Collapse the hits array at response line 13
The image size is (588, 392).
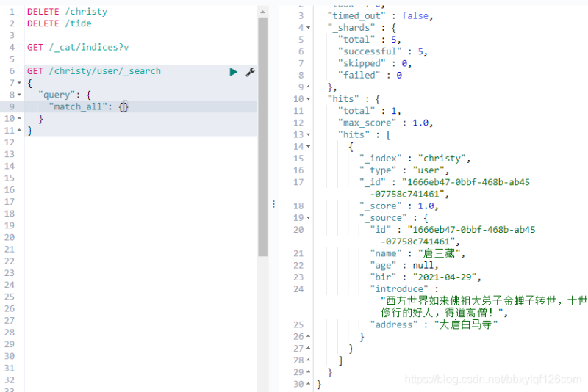(x=308, y=134)
